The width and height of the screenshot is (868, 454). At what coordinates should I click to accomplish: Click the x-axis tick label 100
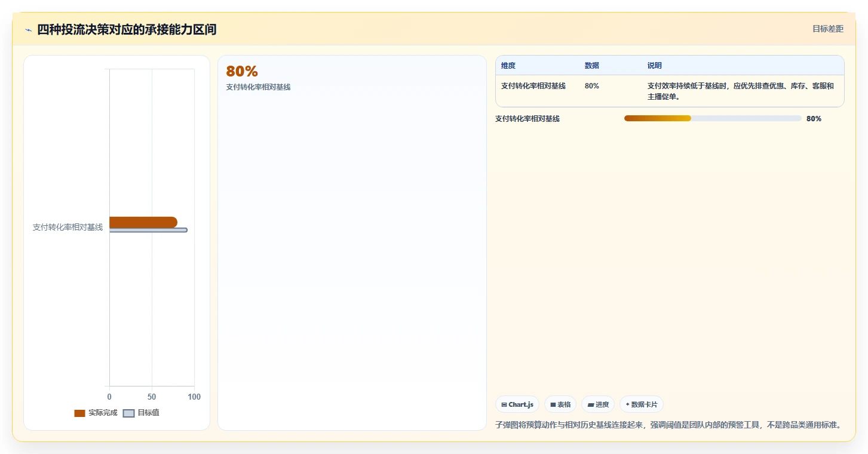click(x=194, y=397)
